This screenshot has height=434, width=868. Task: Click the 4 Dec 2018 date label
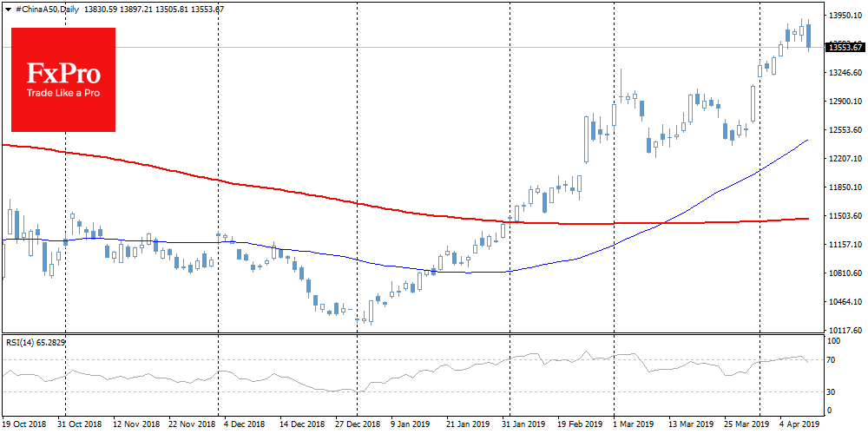243,424
